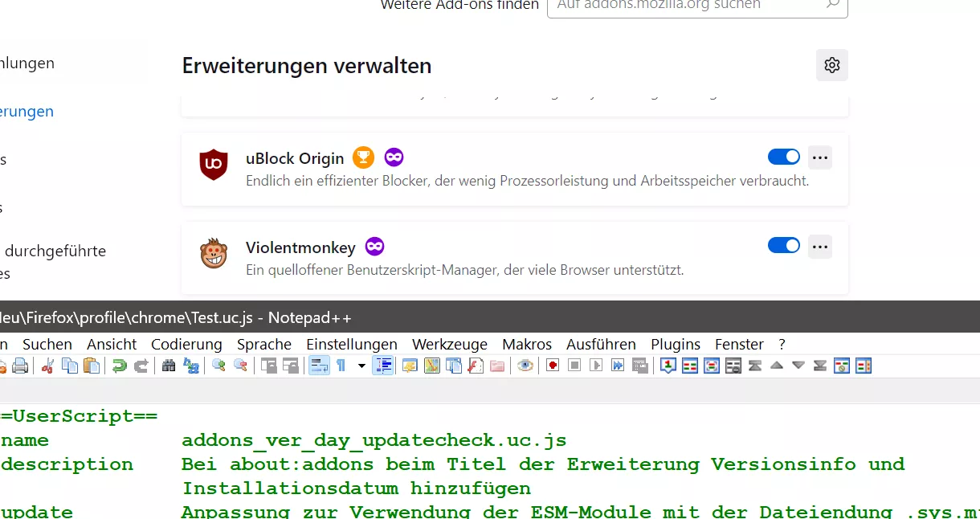Viewport: 980px width, 519px height.
Task: Open dropdown arrow beside pilcrow icon
Action: pos(361,366)
